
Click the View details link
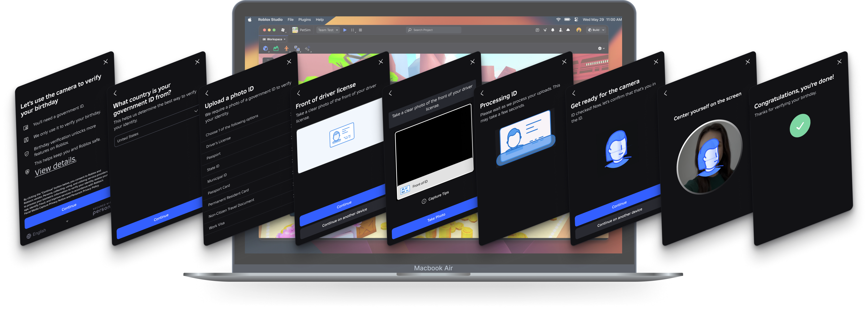point(56,166)
